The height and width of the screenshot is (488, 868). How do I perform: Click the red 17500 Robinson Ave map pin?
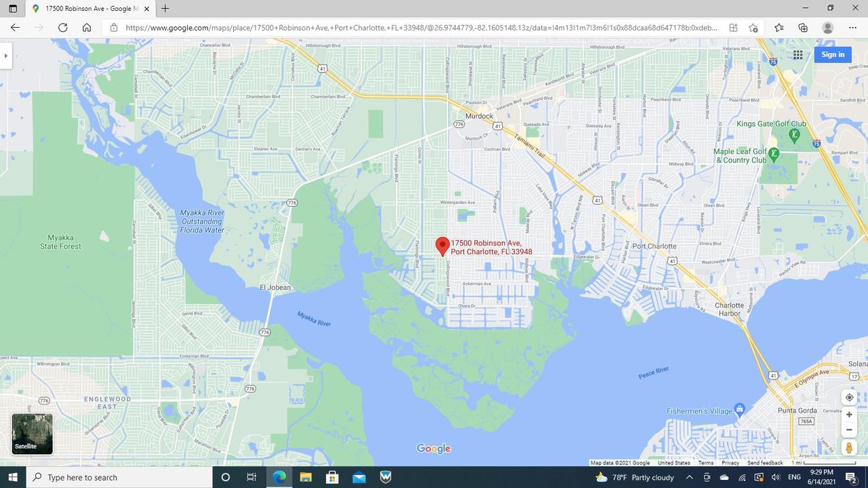pyautogui.click(x=442, y=246)
